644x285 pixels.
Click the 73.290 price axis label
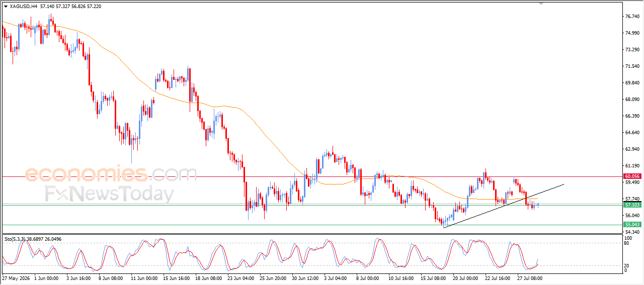click(x=632, y=50)
